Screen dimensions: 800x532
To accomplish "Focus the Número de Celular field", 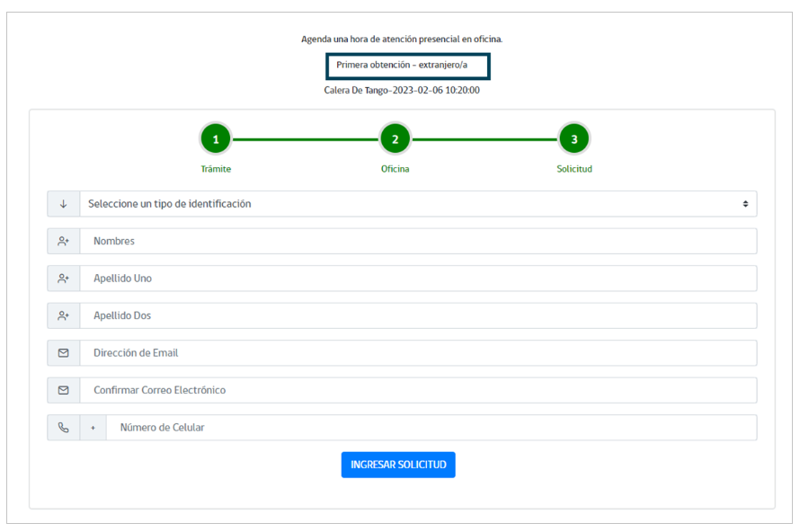I will 431,428.
